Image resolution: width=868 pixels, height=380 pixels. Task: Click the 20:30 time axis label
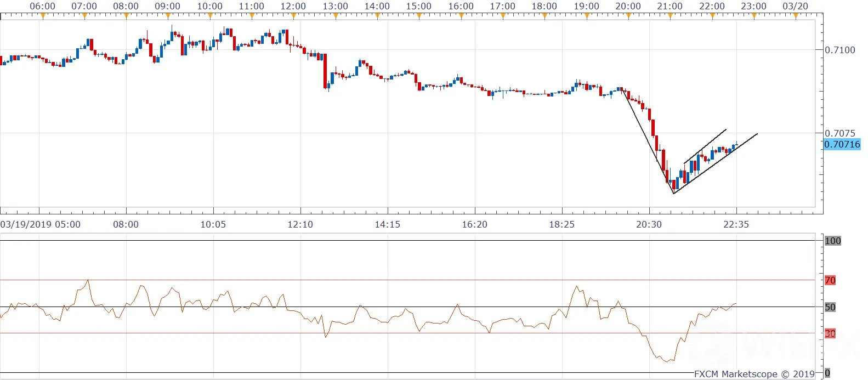(649, 224)
